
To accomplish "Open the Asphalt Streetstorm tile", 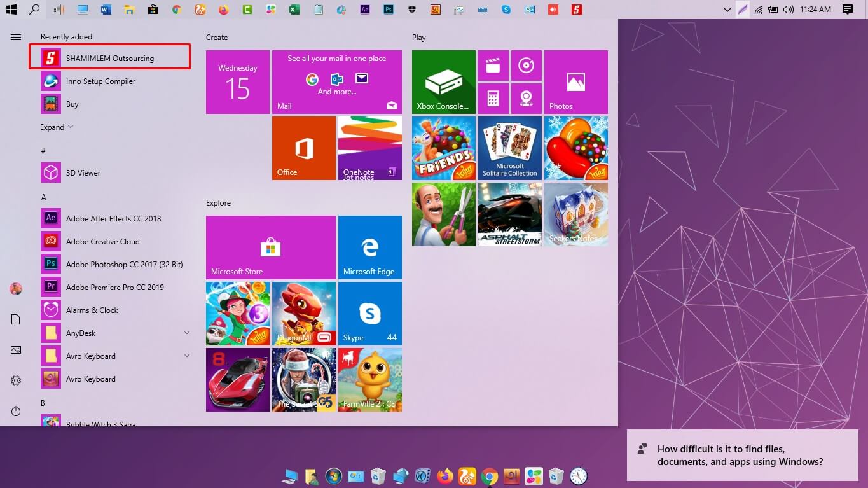I will (x=510, y=214).
